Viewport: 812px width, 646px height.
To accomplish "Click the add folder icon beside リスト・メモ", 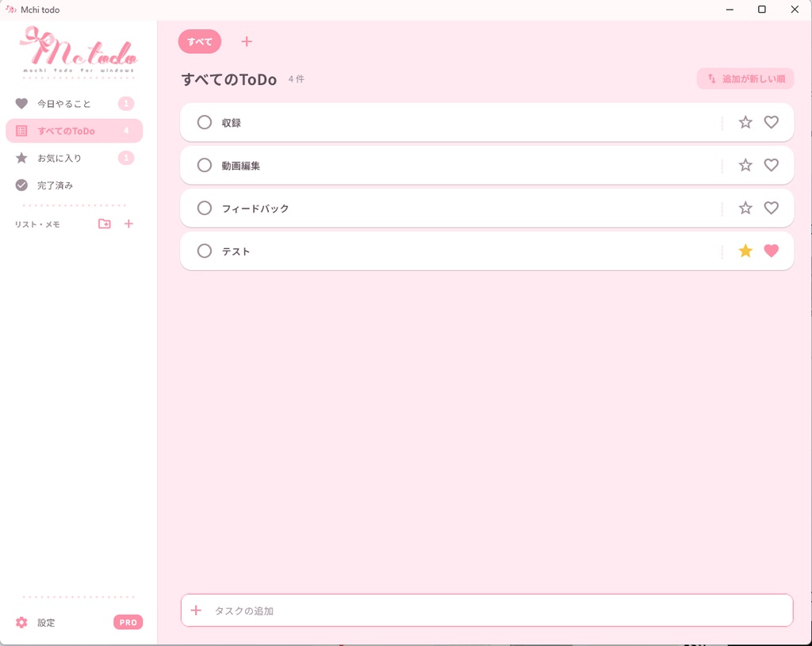I will tap(105, 224).
